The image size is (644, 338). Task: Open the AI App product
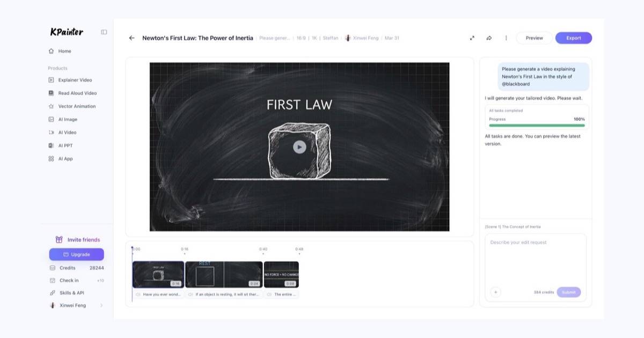point(65,159)
